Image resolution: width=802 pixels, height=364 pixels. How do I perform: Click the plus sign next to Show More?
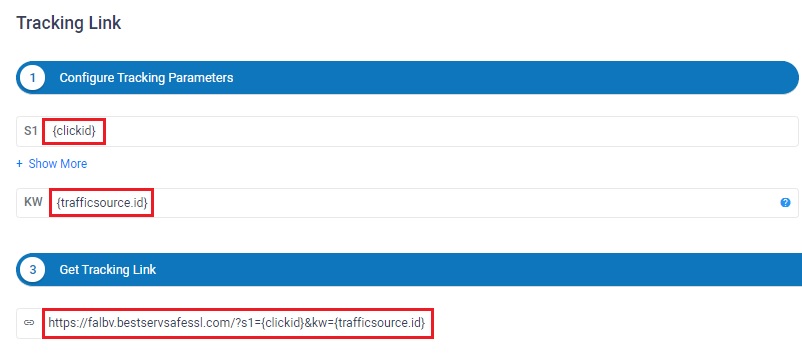pos(19,164)
